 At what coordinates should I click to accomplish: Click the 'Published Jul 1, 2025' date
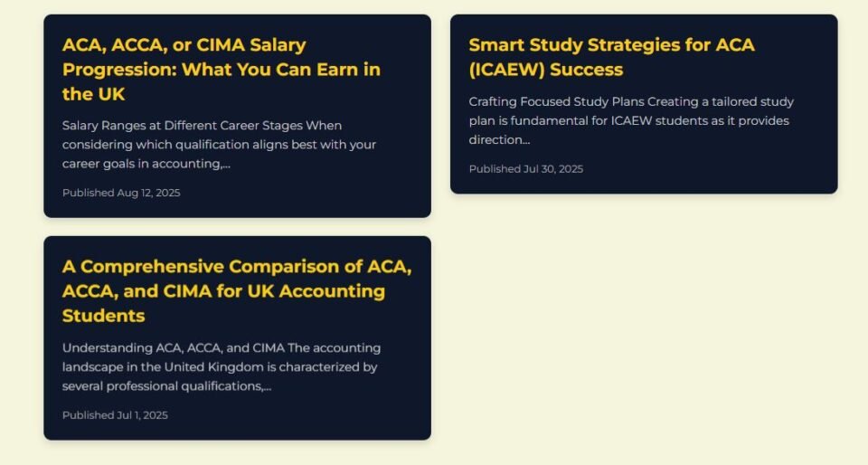(x=115, y=415)
